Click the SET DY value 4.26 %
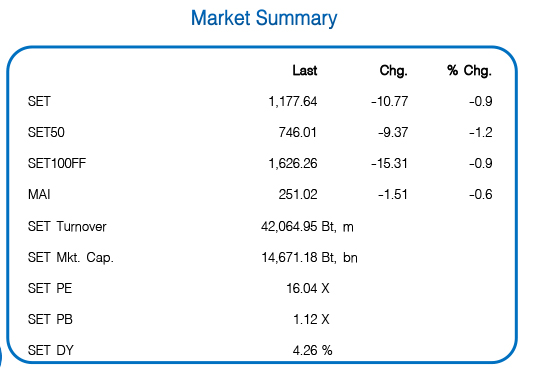The width and height of the screenshot is (540, 376). pyautogui.click(x=312, y=351)
